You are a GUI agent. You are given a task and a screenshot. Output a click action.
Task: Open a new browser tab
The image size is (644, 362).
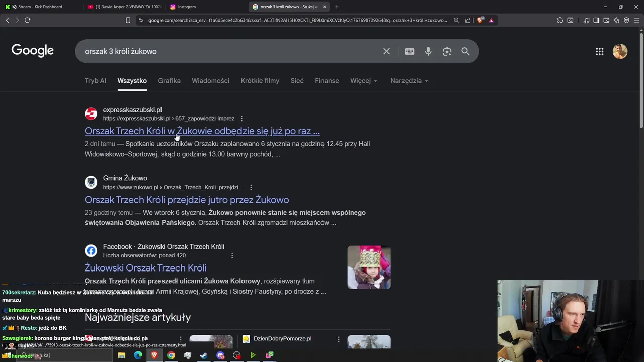click(337, 7)
